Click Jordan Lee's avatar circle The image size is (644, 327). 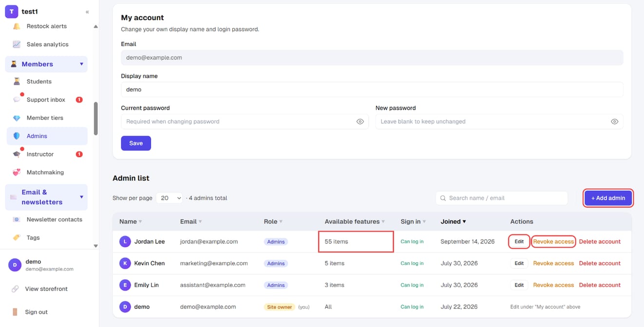click(125, 241)
